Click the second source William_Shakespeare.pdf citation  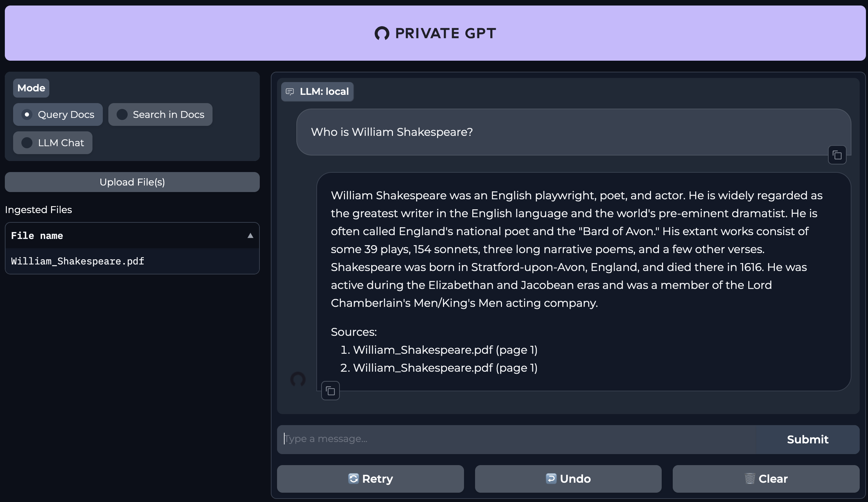(x=445, y=368)
